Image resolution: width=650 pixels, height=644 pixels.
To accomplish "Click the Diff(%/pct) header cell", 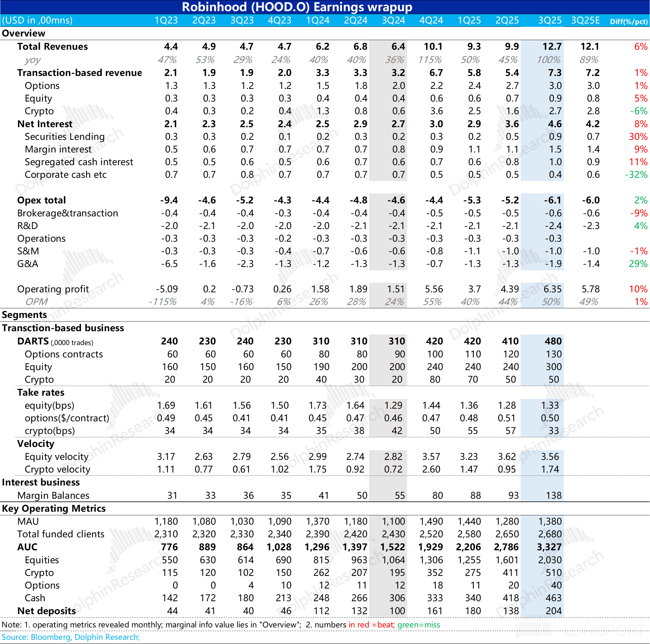I will pos(629,21).
